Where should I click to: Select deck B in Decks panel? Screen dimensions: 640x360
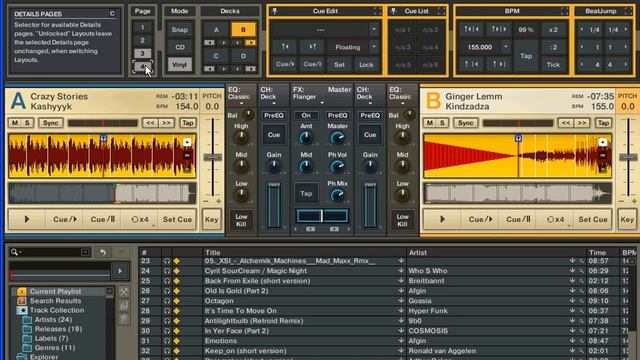(243, 30)
